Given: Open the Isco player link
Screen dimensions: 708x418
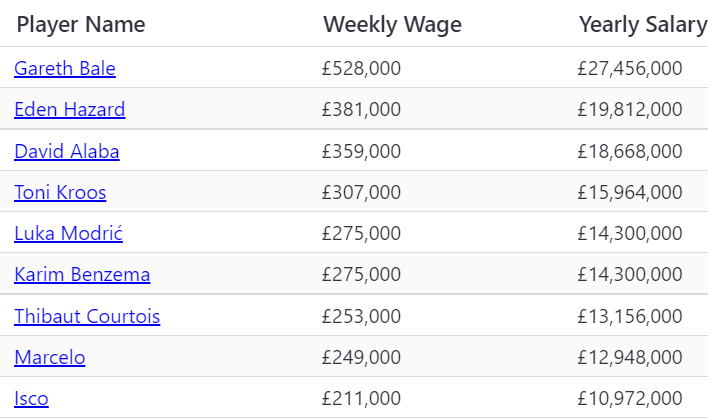Looking at the screenshot, I should [31, 398].
